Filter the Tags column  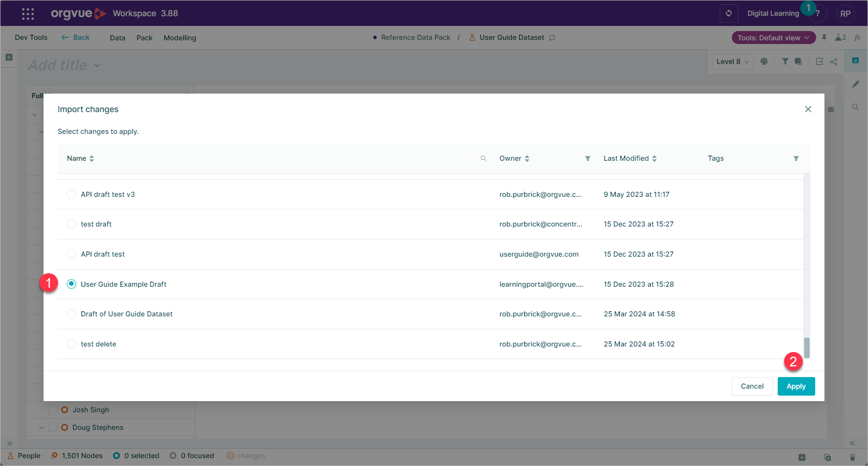point(796,158)
